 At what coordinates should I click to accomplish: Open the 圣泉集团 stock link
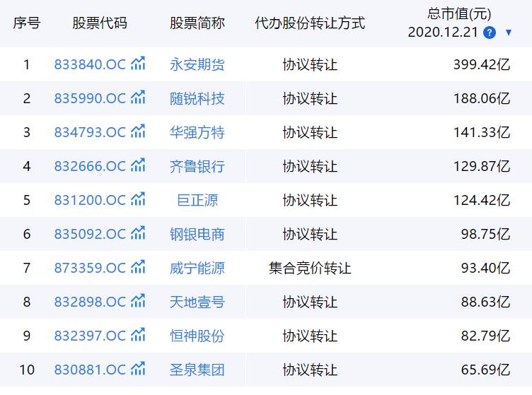pos(197,370)
